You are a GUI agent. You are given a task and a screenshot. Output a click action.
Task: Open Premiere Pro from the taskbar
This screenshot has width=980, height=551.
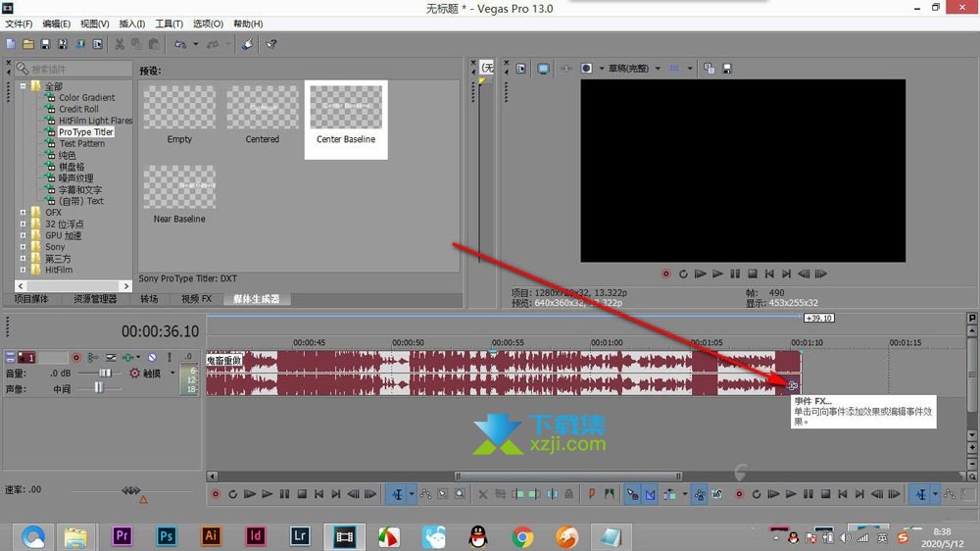click(122, 536)
